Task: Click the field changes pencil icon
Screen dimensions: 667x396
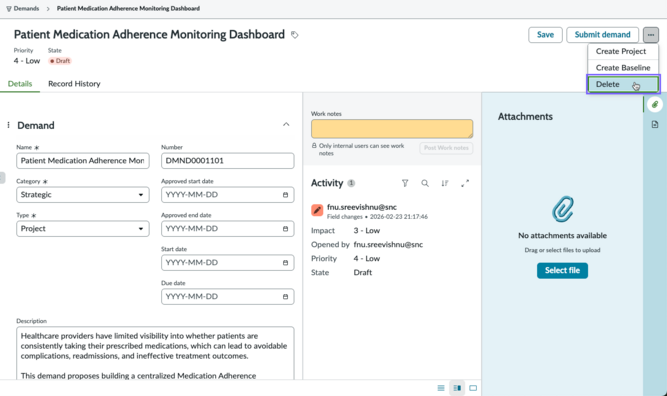Action: coord(317,210)
